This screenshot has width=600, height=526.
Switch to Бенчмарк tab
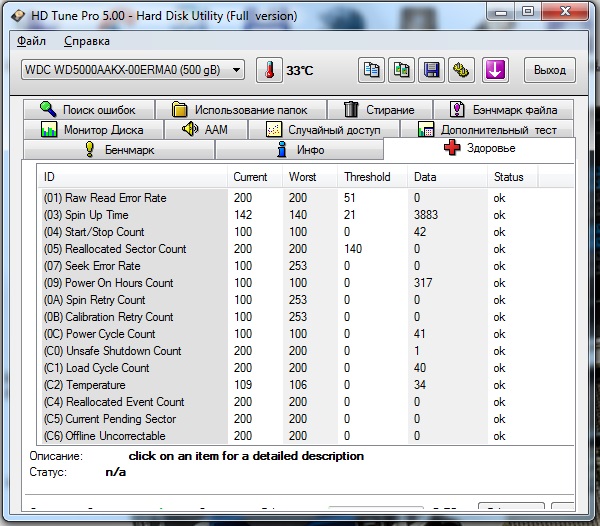[x=119, y=150]
